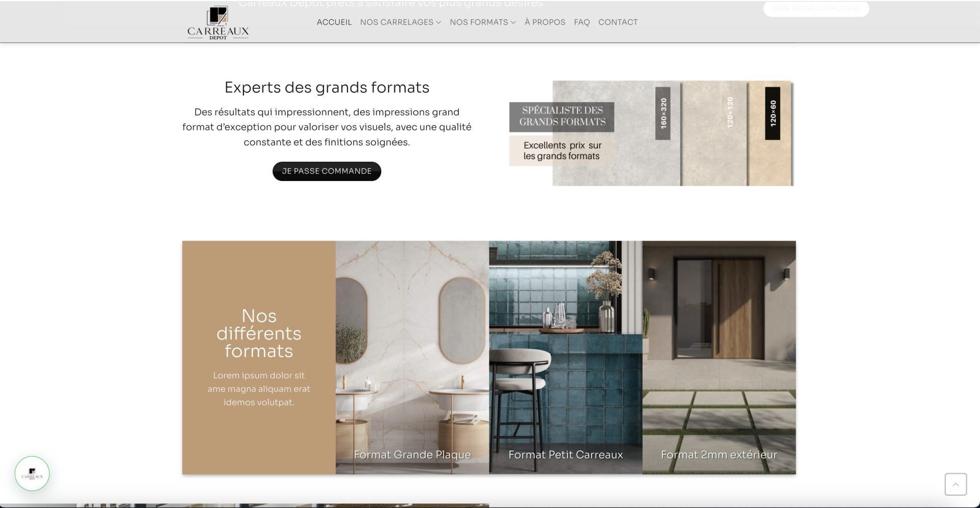The image size is (980, 508).
Task: Open the FAQ menu link
Action: [581, 22]
